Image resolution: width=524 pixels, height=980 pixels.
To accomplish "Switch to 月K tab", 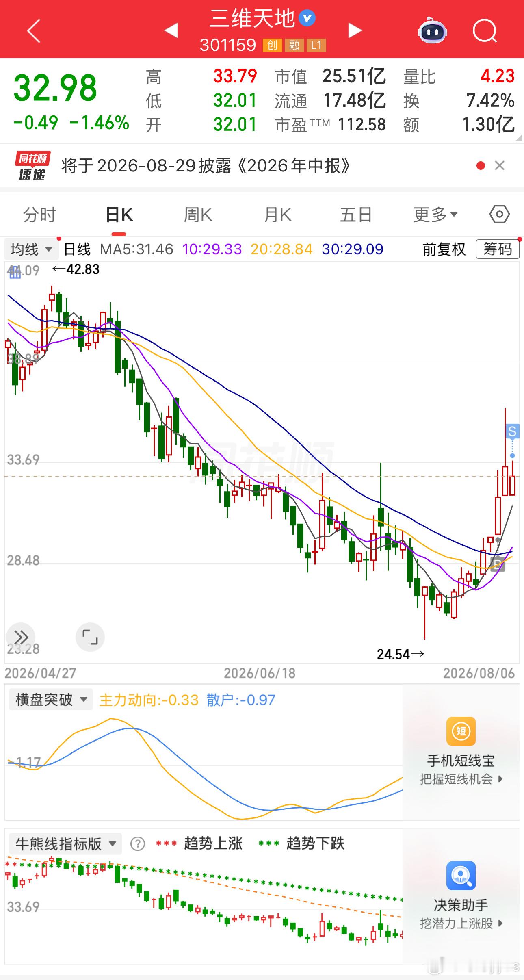I will point(277,215).
